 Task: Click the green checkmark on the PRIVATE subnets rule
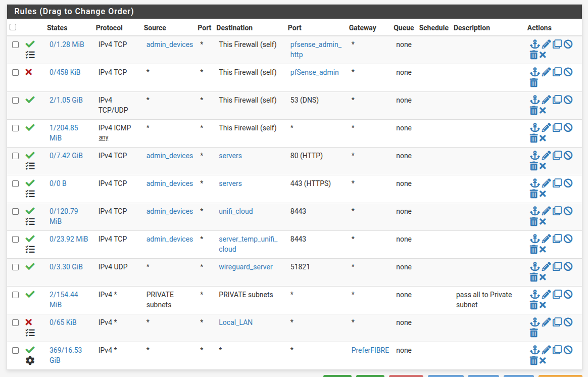click(30, 294)
